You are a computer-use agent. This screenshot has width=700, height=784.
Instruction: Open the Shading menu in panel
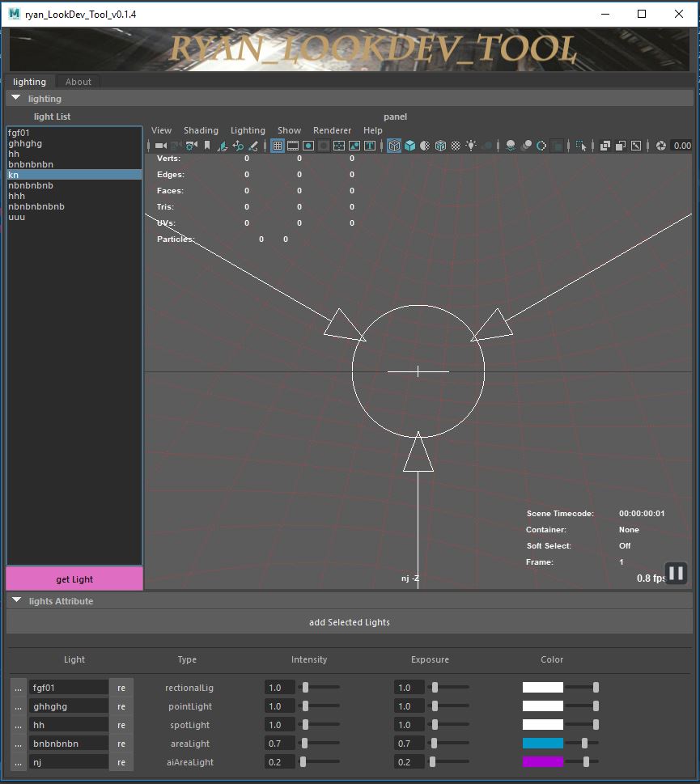(201, 130)
